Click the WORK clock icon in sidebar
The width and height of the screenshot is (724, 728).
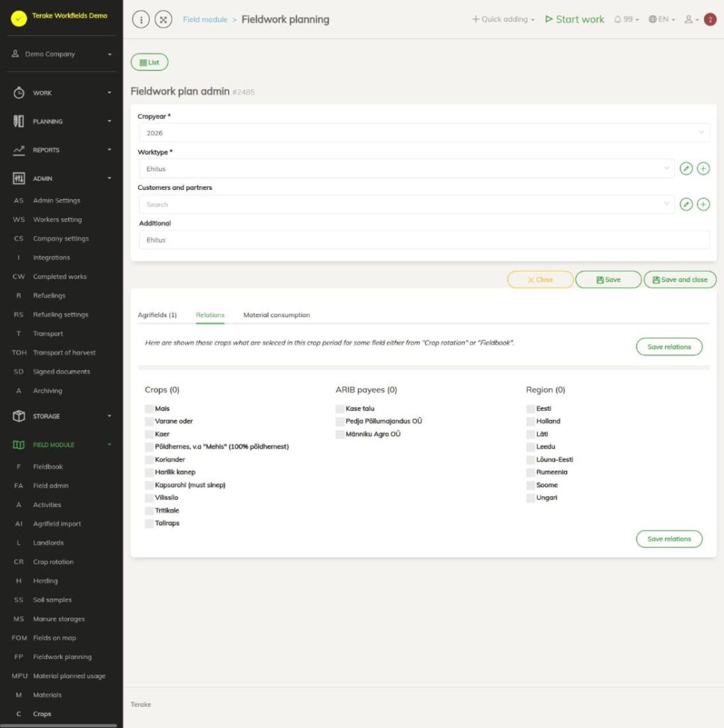point(18,93)
